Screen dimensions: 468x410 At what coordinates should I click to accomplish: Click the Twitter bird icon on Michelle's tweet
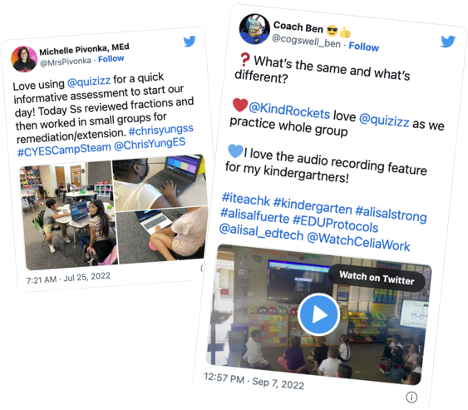190,41
